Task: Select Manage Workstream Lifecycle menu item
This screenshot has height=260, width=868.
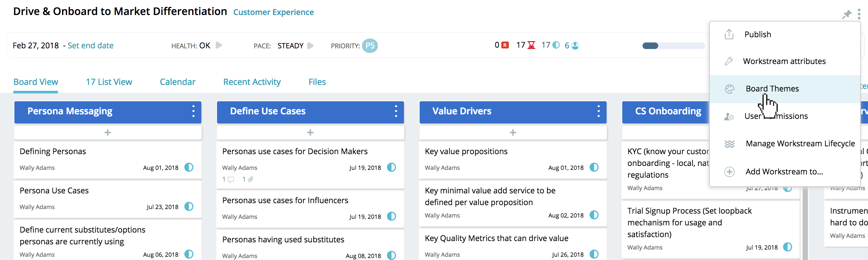Action: 784,144
